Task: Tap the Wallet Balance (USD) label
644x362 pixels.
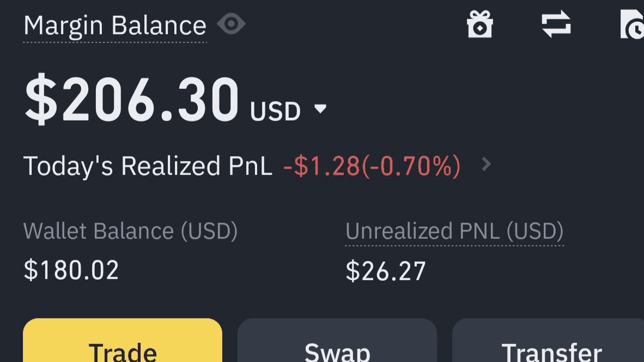Action: point(130,231)
